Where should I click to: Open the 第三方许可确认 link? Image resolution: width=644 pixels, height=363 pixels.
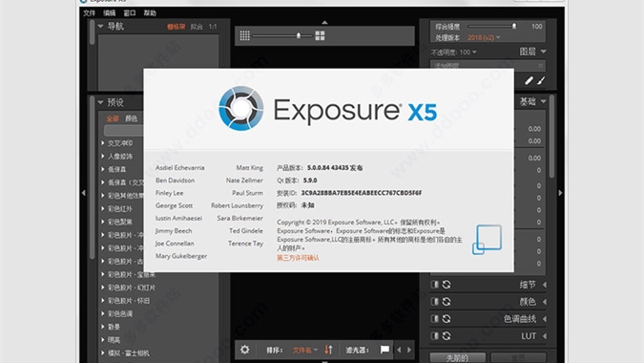[298, 258]
